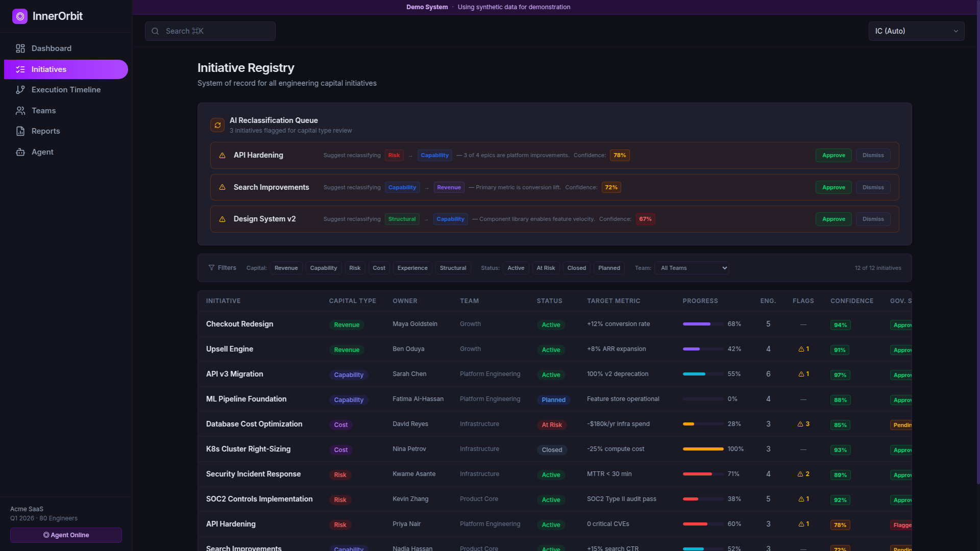Screen dimensions: 980x551
Task: Enable the At Risk status filter
Action: (546, 268)
